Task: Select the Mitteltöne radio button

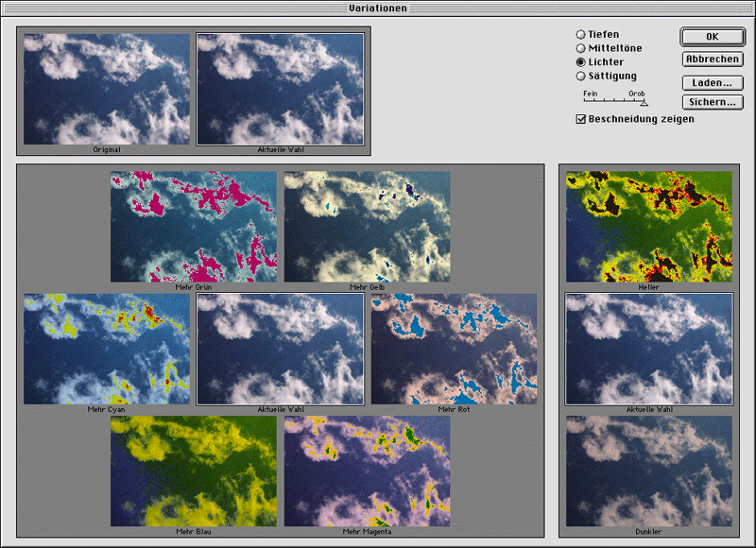Action: 581,48
